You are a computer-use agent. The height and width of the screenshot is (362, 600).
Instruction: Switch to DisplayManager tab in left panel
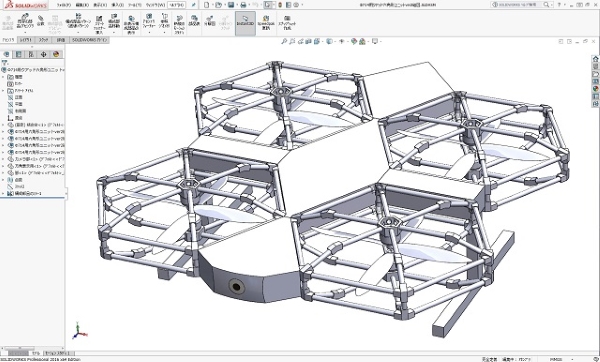56,54
